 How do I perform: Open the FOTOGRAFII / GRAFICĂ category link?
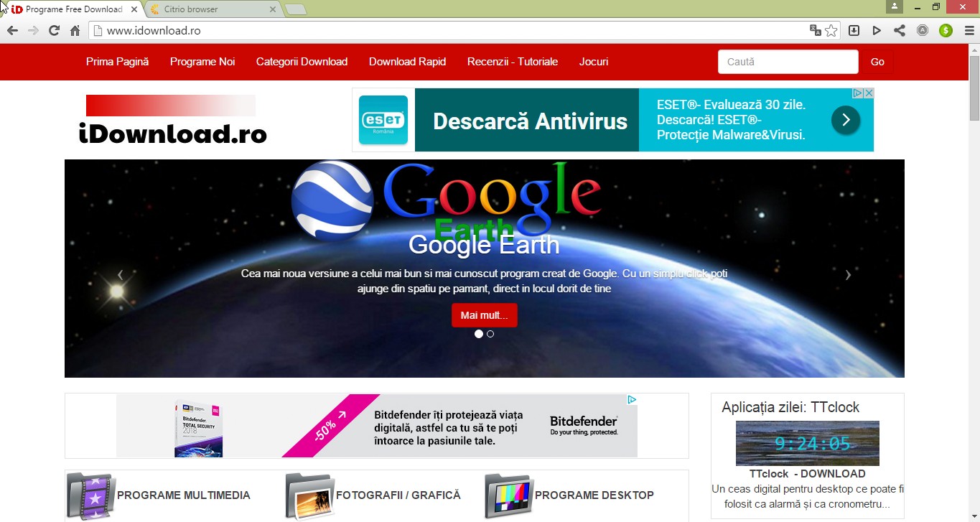click(398, 495)
